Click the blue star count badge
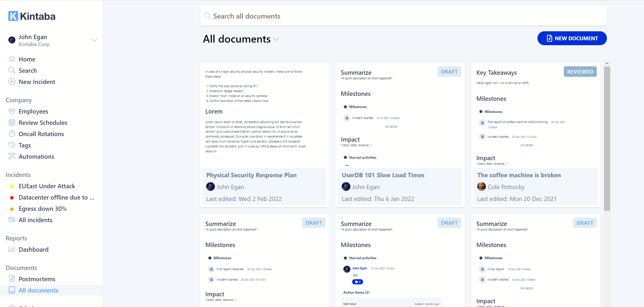This screenshot has height=307, width=644. (358, 282)
